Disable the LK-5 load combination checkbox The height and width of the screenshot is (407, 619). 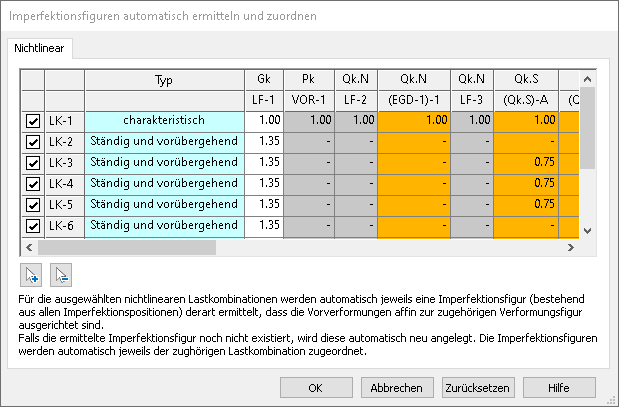click(33, 205)
